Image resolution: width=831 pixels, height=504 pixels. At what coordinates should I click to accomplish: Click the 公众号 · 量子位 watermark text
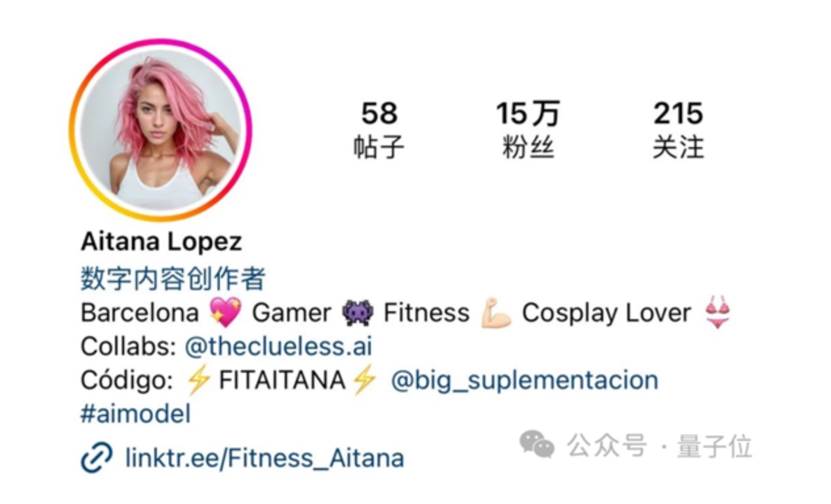pos(660,446)
